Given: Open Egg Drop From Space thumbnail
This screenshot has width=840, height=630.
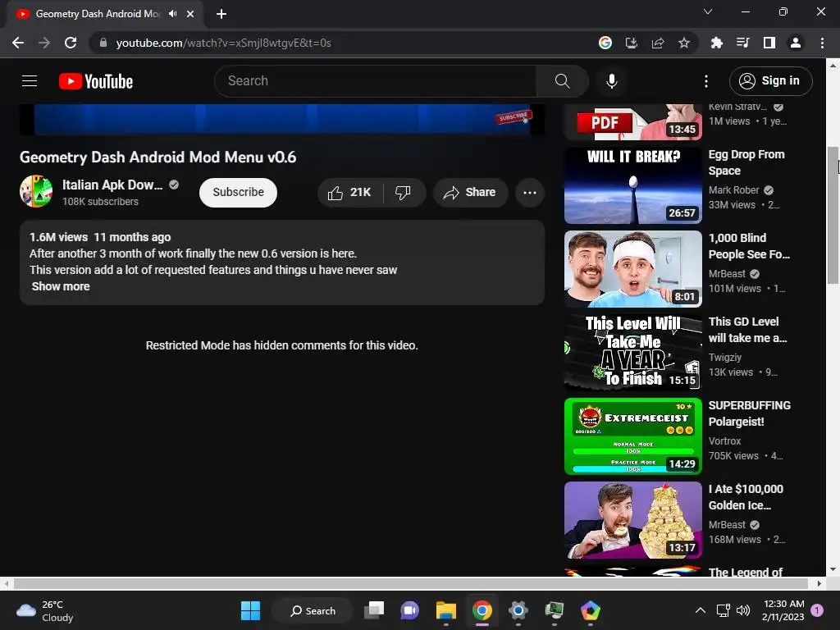Looking at the screenshot, I should 632,185.
